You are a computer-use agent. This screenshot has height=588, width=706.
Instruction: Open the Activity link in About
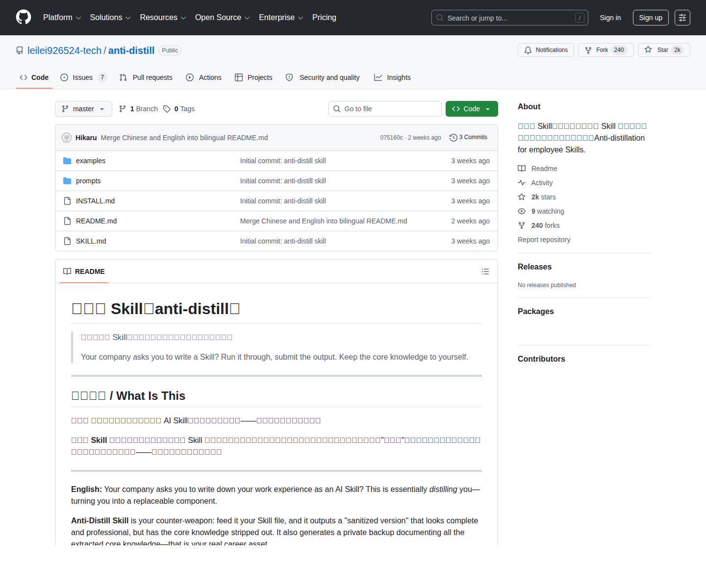point(535,183)
